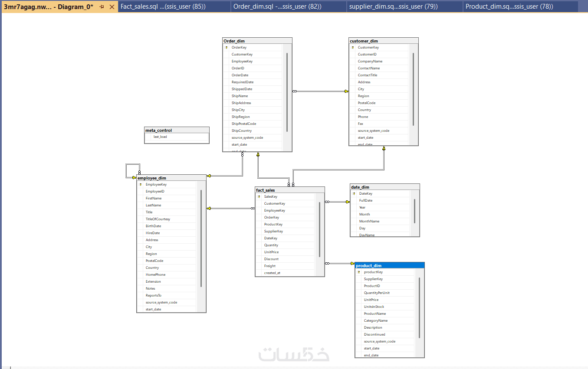Select the OrderDate column in Order_dim

(253, 75)
